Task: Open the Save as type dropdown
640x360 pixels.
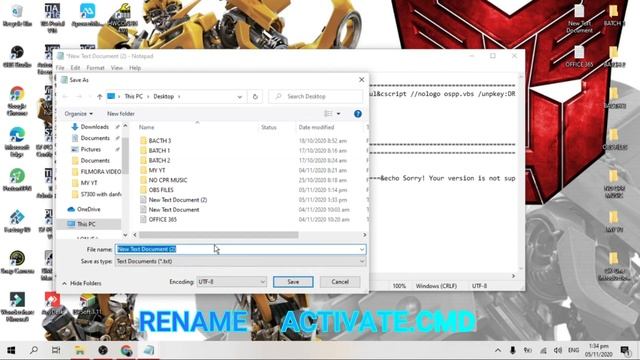Action: (240, 261)
